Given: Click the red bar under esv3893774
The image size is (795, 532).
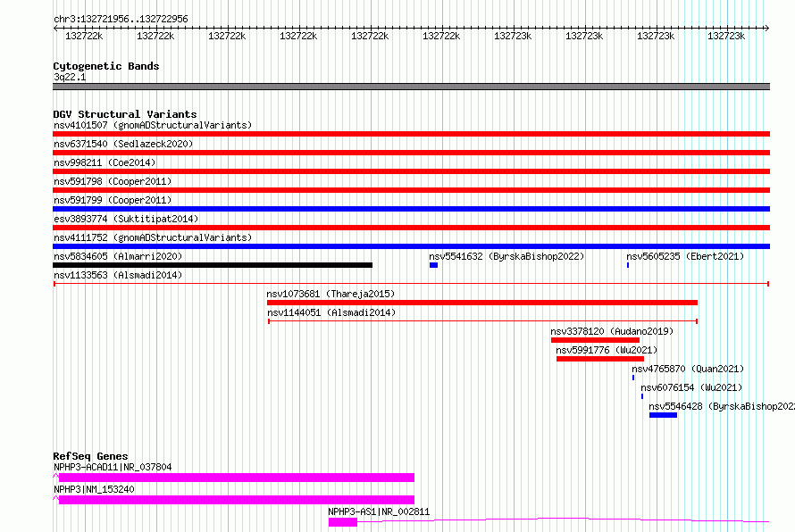Looking at the screenshot, I should pos(411,228).
